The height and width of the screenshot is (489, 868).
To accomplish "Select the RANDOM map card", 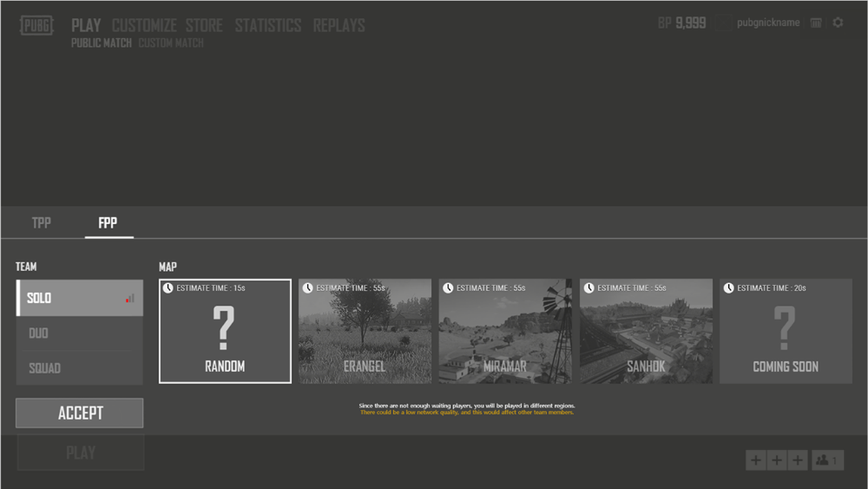I will 225,331.
